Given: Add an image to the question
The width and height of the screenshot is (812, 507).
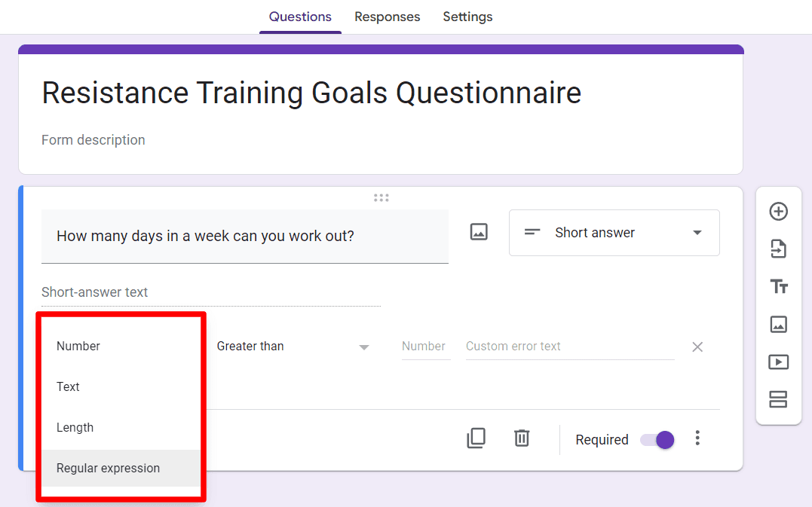Looking at the screenshot, I should (479, 232).
